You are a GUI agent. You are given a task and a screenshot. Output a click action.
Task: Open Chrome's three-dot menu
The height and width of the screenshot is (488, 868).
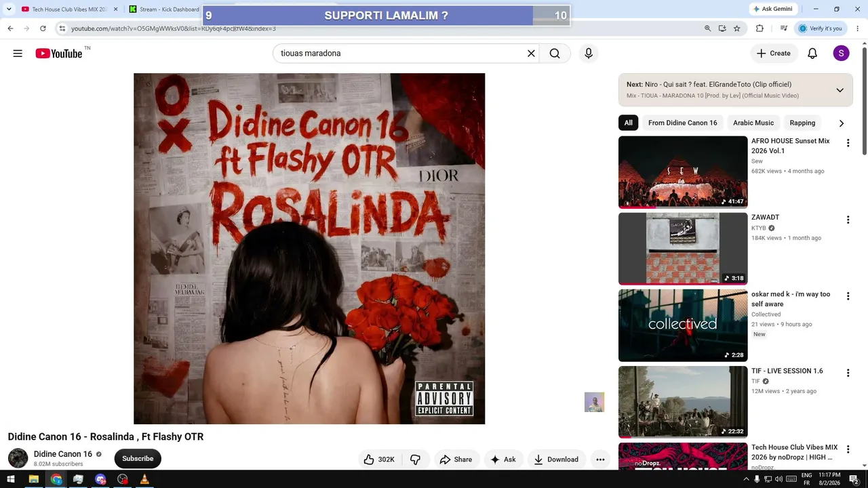click(858, 28)
